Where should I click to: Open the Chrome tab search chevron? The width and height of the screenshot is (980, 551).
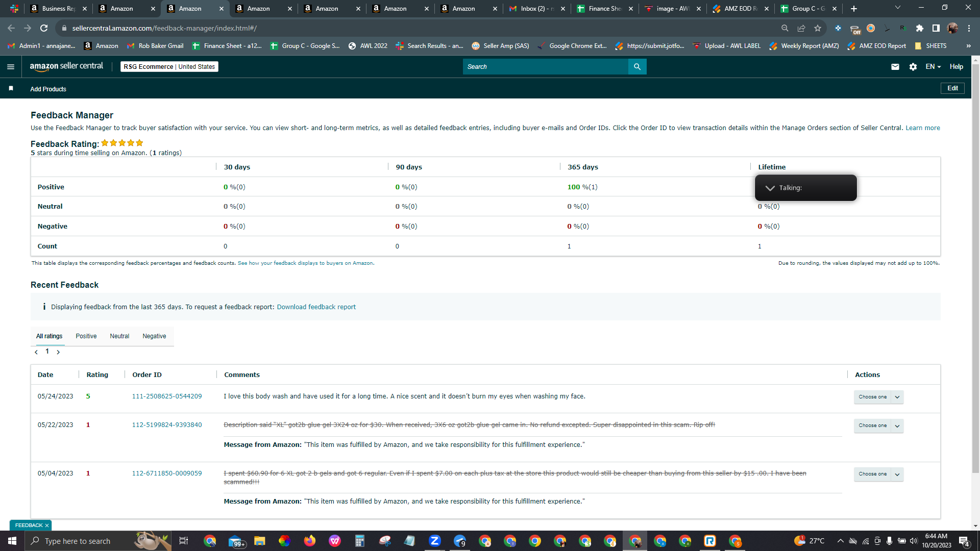click(898, 8)
